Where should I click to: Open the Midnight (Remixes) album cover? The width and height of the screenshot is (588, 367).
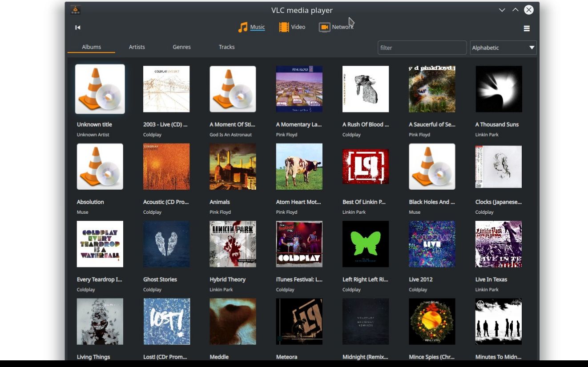click(366, 321)
